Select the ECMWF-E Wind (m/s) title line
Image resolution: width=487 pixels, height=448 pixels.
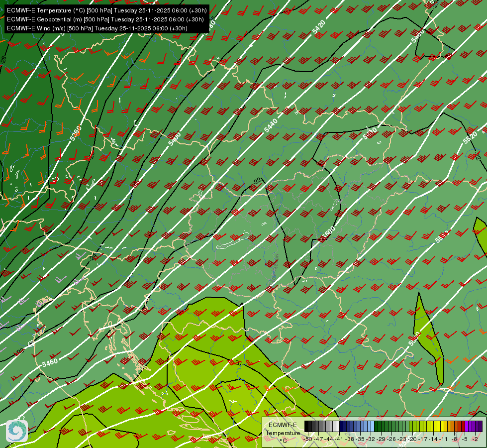pos(97,28)
